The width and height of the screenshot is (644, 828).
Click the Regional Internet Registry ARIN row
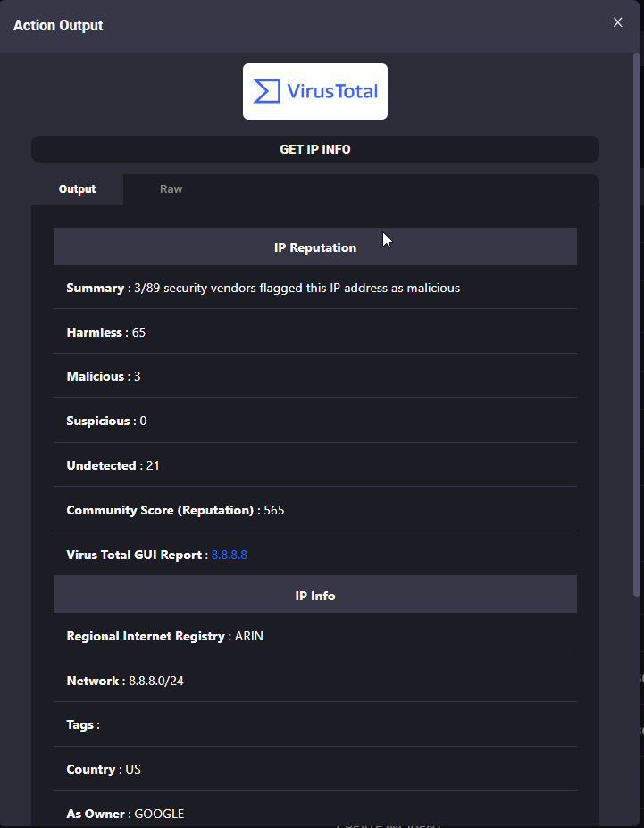coord(315,636)
